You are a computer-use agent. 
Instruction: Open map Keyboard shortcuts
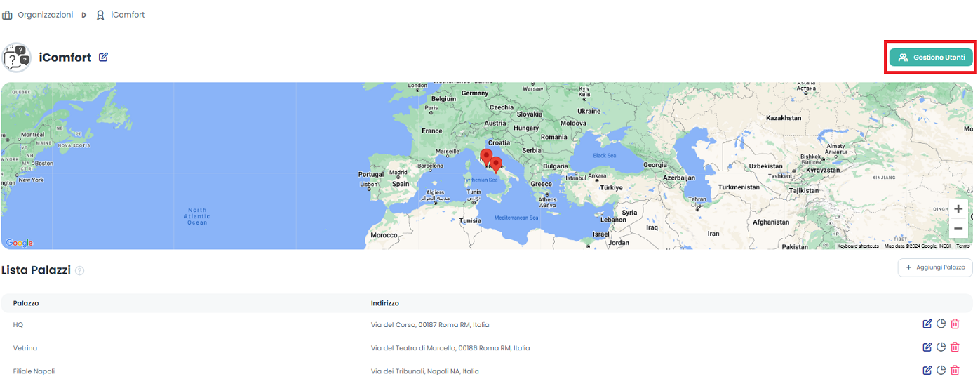pos(857,246)
